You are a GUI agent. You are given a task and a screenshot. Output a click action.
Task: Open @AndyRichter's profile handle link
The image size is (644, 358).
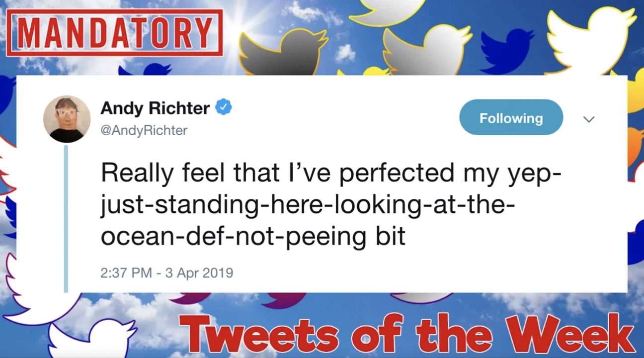144,130
